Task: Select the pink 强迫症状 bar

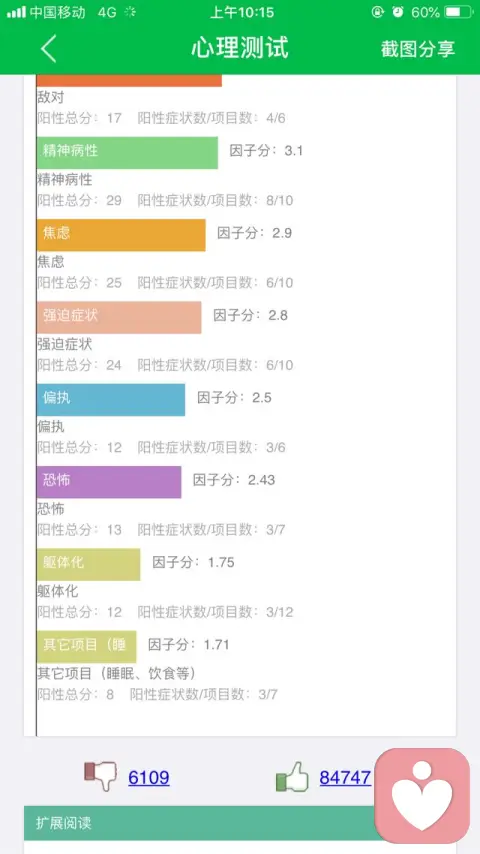Action: 119,317
